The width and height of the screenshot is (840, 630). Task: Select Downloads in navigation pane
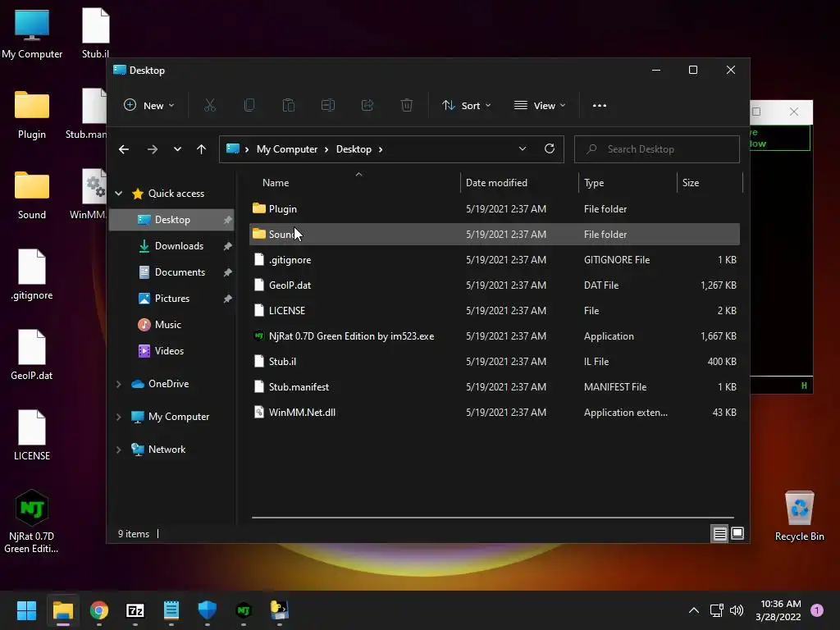[171, 246]
